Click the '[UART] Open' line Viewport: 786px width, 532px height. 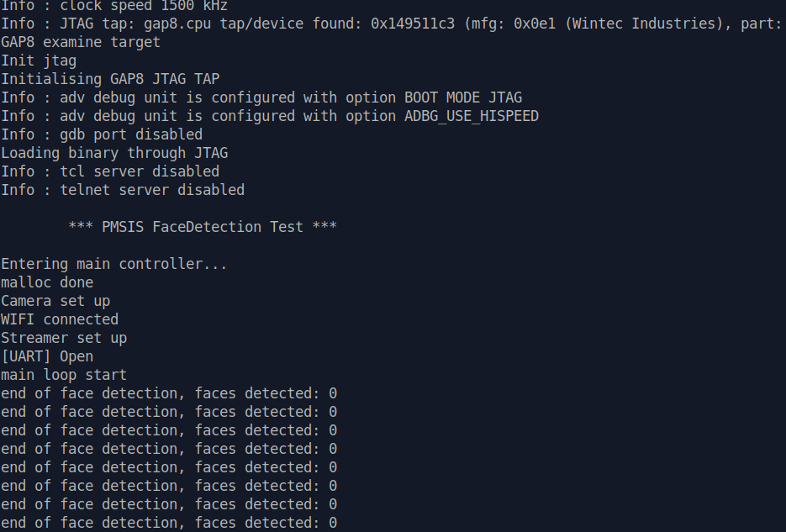pyautogui.click(x=47, y=356)
